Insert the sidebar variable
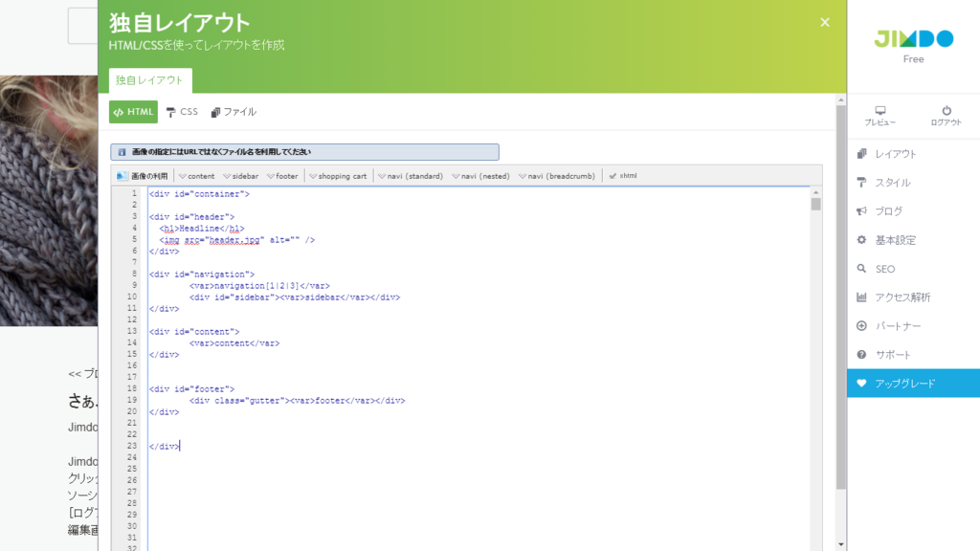 [x=240, y=176]
